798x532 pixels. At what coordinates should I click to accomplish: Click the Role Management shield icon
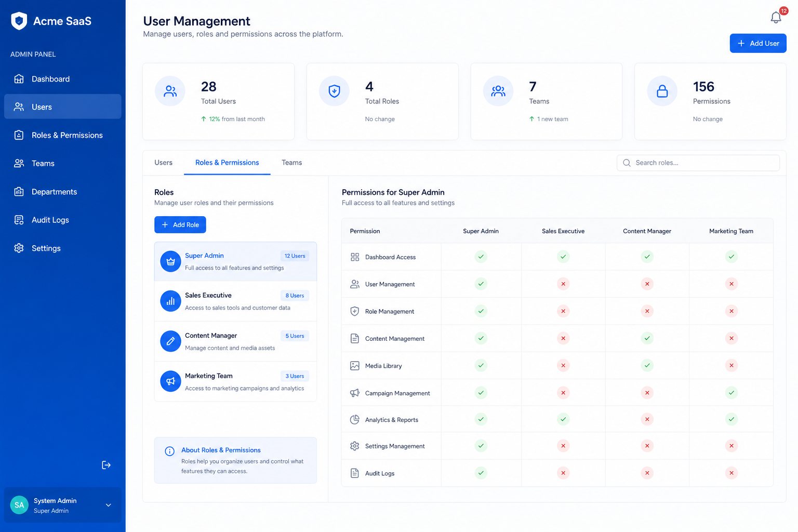(355, 311)
